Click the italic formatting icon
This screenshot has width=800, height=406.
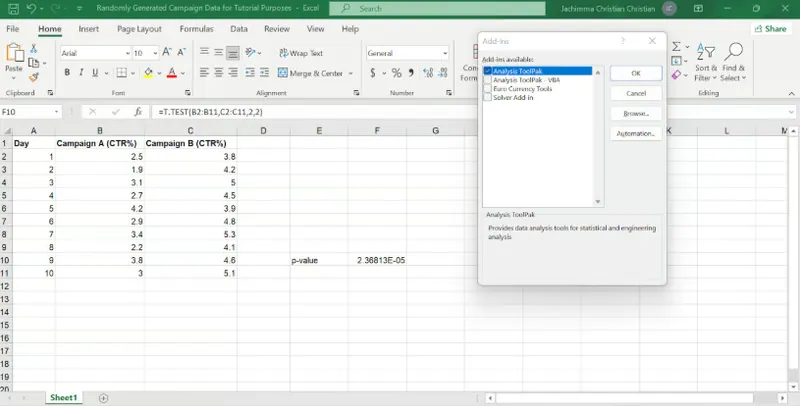pyautogui.click(x=82, y=73)
